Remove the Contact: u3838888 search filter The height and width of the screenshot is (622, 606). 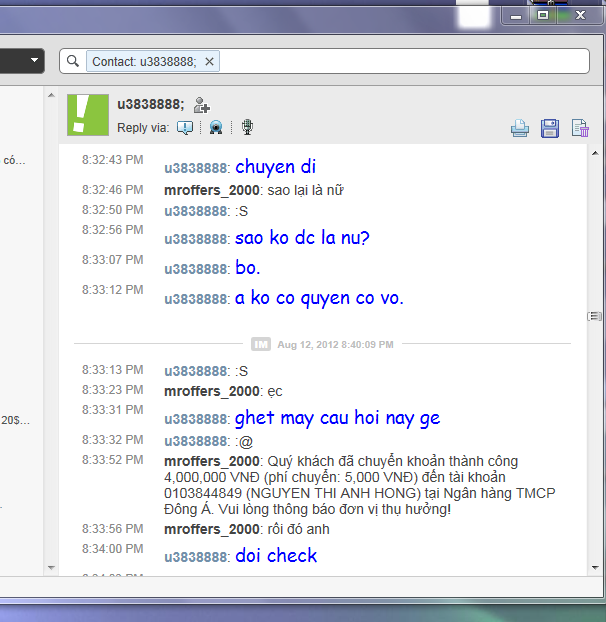209,61
